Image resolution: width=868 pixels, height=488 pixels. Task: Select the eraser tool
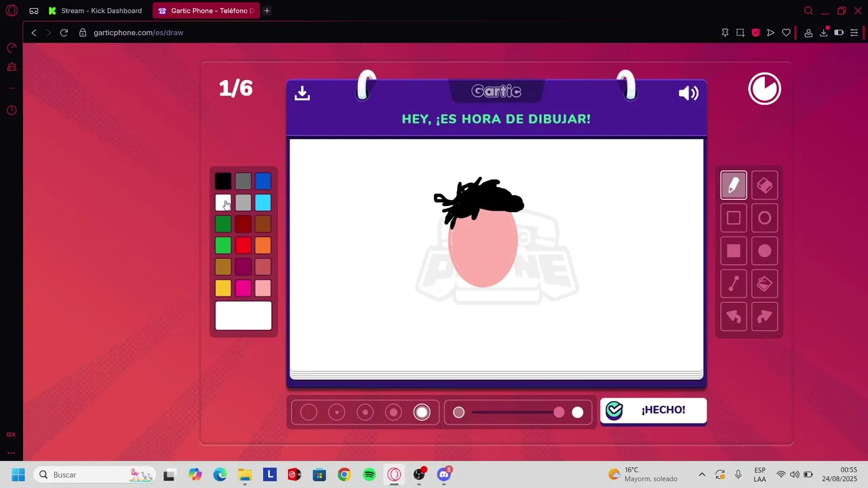[764, 185]
